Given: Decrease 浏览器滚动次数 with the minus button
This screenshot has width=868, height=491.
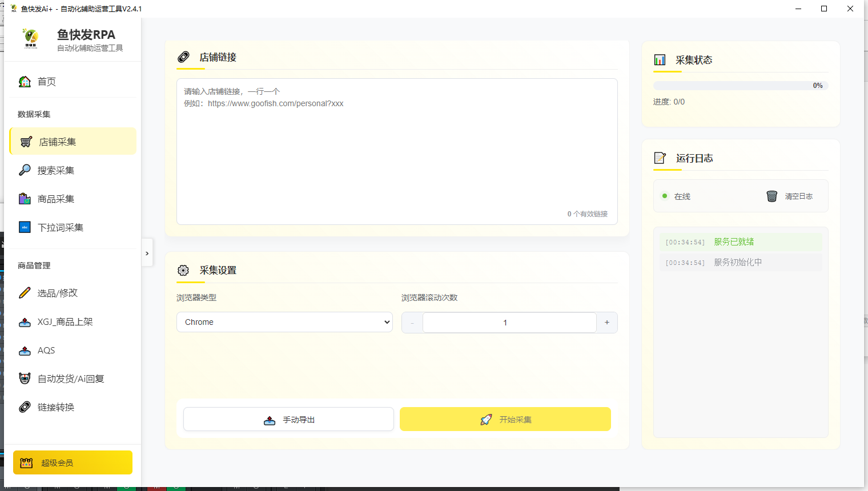Looking at the screenshot, I should click(412, 323).
